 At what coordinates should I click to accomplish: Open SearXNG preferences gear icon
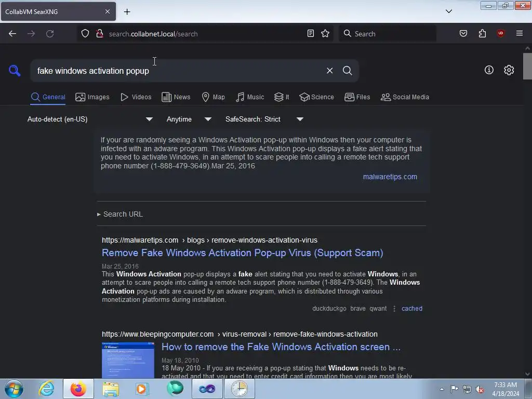click(x=509, y=70)
